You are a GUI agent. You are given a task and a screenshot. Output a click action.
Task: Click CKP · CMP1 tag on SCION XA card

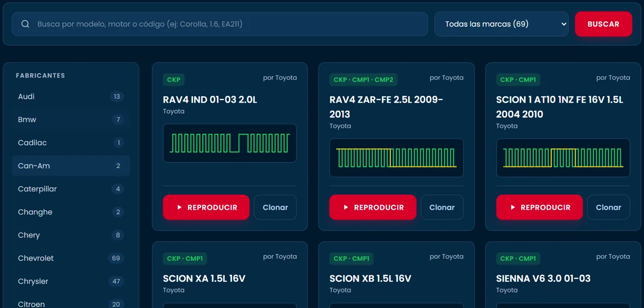185,259
